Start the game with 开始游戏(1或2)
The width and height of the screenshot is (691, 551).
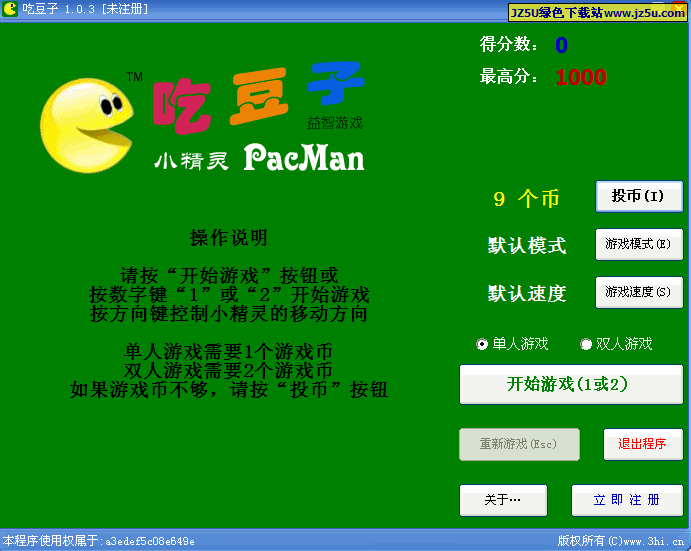tap(571, 384)
